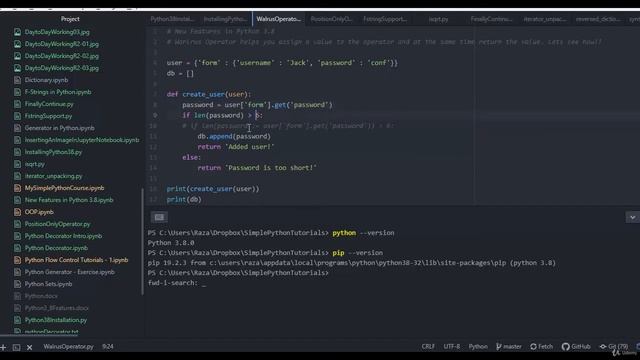Switch to the InstallingPytho... tab
640x360 pixels.
coord(225,19)
